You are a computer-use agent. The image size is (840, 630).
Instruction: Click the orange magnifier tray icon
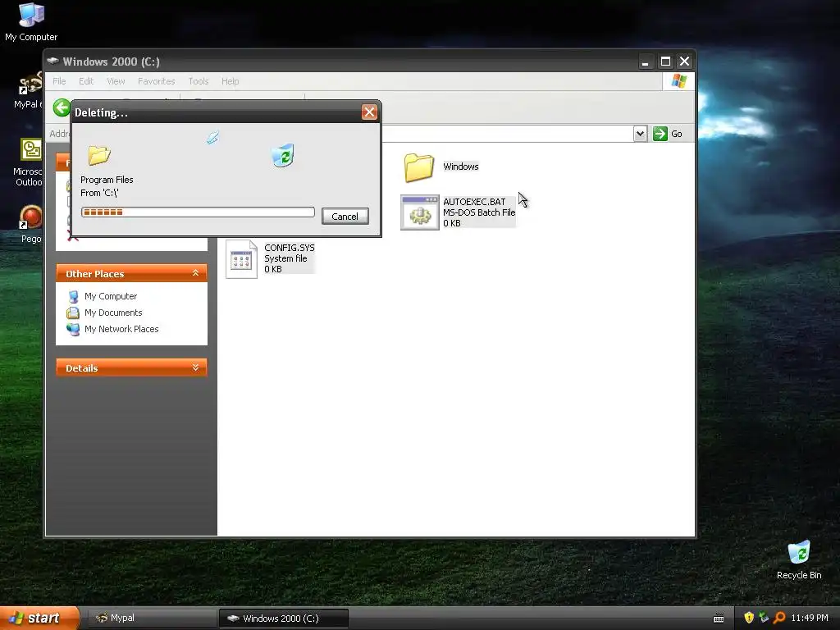pos(779,618)
